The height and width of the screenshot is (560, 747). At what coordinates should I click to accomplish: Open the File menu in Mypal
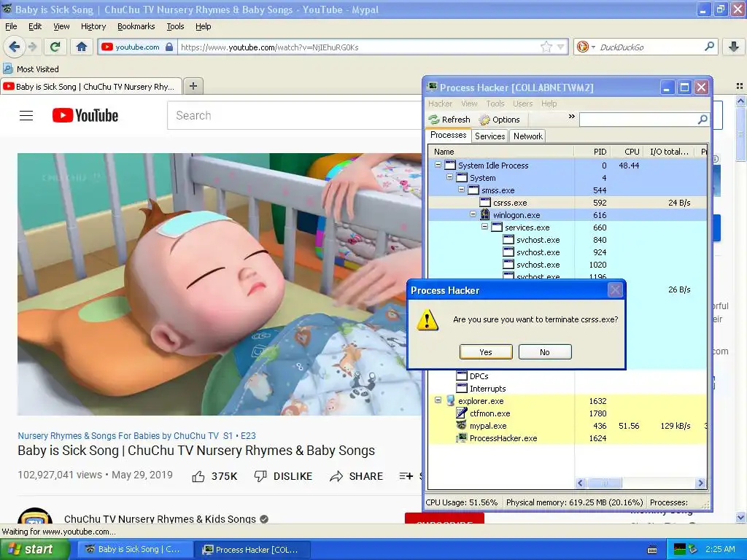[x=11, y=26]
